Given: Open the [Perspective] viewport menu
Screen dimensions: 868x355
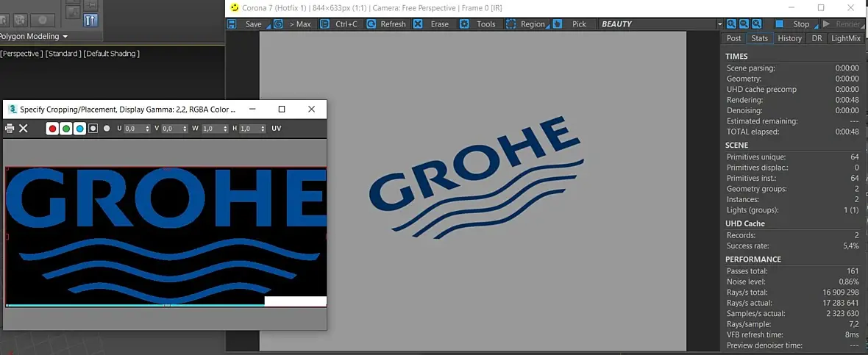Looking at the screenshot, I should [x=21, y=54].
